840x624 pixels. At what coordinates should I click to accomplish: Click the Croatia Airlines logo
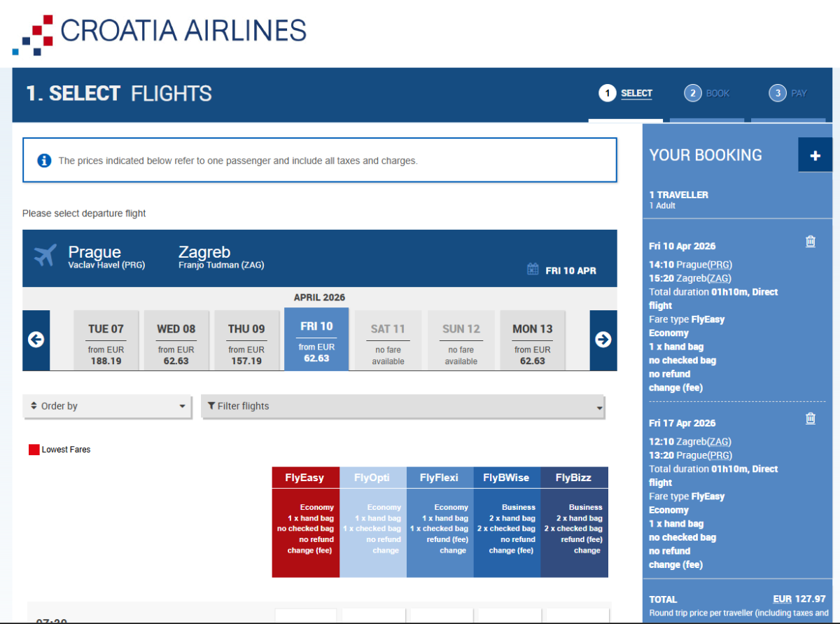coord(160,33)
